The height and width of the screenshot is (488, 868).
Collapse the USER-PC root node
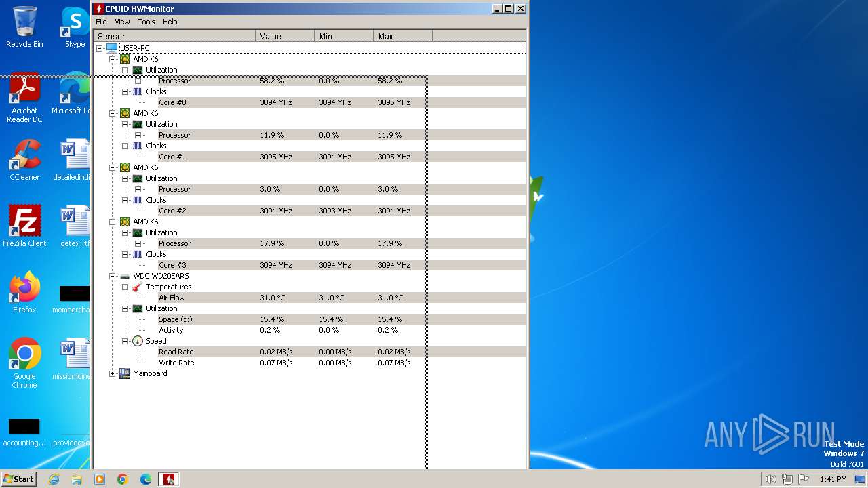[100, 48]
